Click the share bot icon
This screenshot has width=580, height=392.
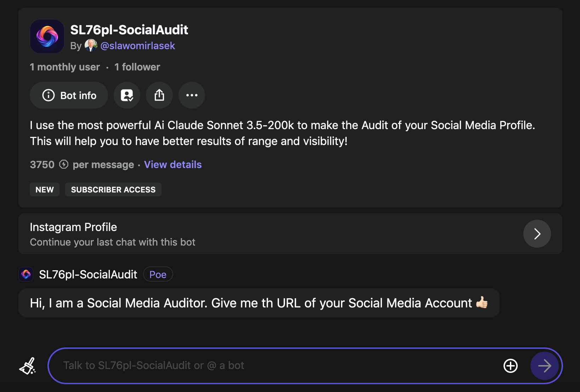pyautogui.click(x=159, y=95)
